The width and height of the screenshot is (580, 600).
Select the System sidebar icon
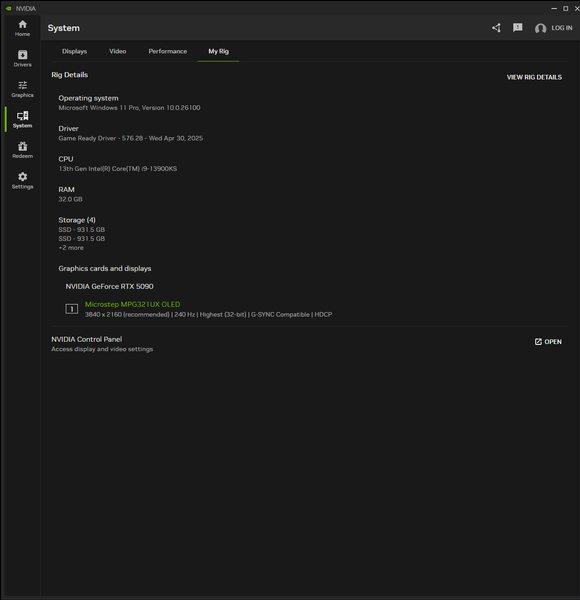click(x=22, y=120)
